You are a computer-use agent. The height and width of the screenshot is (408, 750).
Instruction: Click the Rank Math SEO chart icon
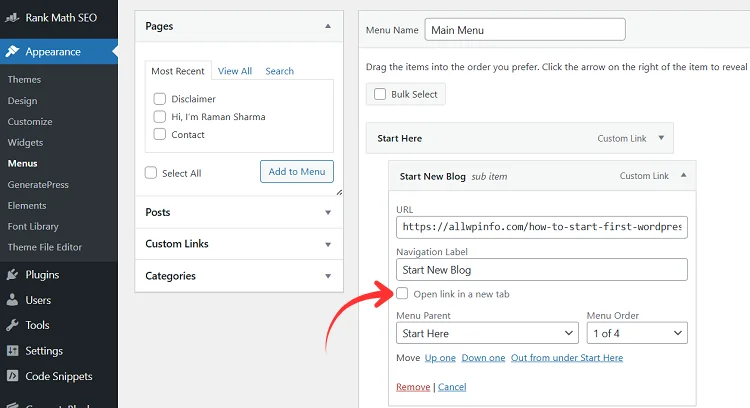[12, 18]
